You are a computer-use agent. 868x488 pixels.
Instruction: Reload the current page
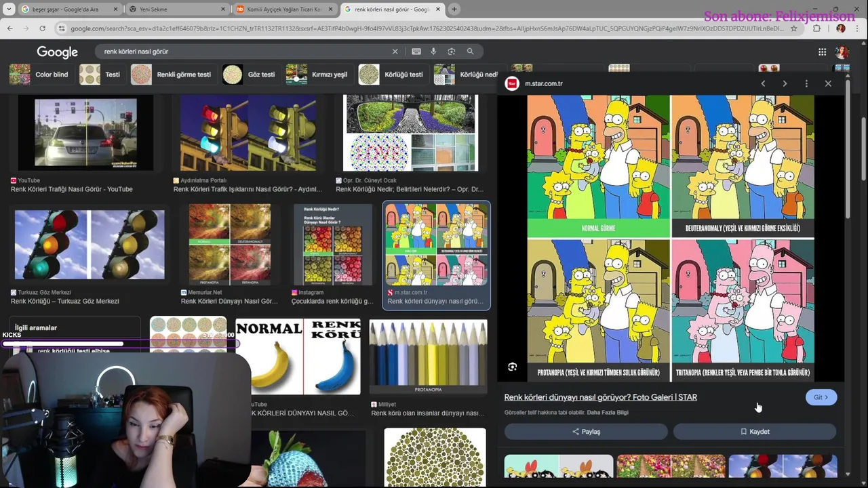[x=42, y=28]
